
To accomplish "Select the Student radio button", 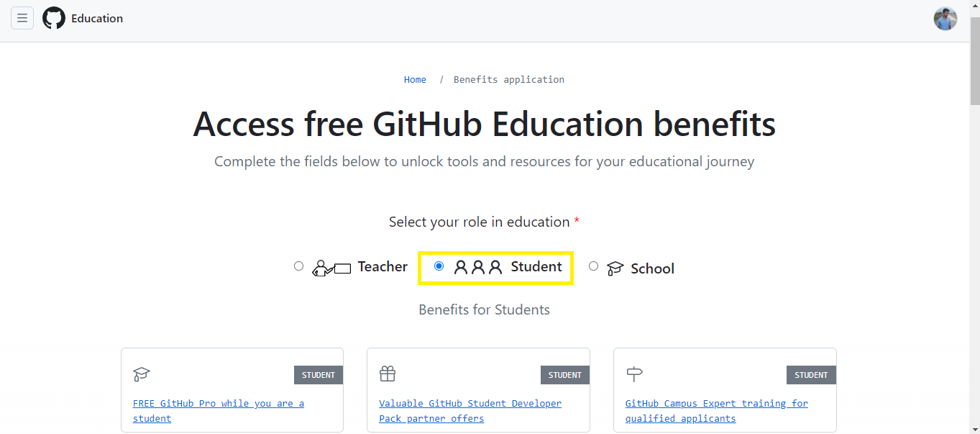I will pyautogui.click(x=439, y=266).
